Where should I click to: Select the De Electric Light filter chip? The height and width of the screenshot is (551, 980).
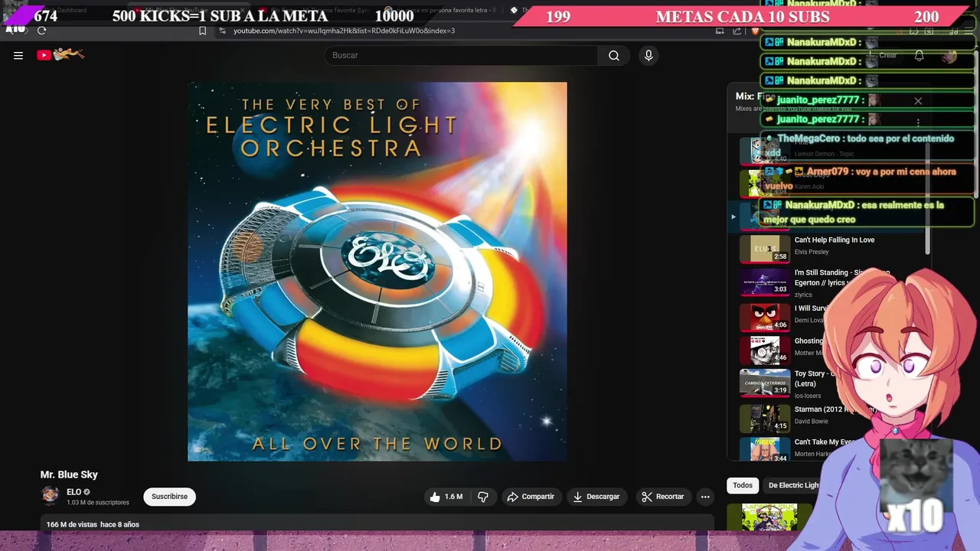(x=793, y=485)
